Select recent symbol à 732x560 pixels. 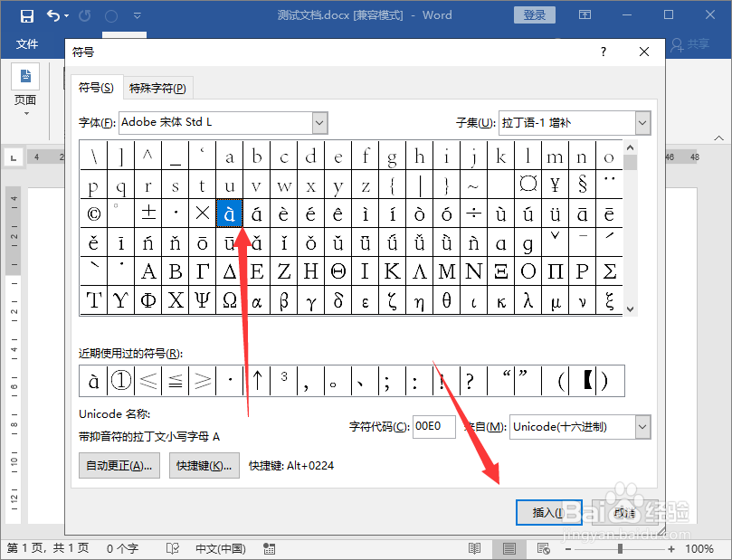(94, 381)
